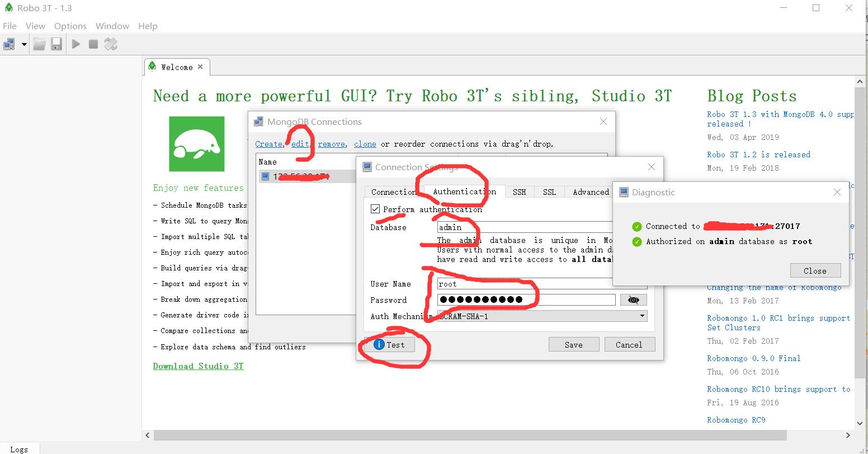Viewport: 868px width, 454px height.
Task: Open the connect icon's dropdown arrow
Action: pyautogui.click(x=24, y=44)
